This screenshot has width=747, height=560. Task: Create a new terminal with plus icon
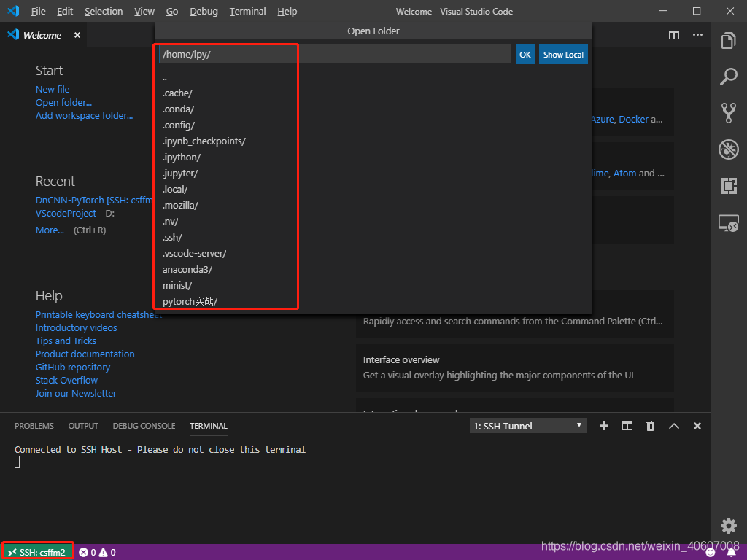(x=603, y=426)
